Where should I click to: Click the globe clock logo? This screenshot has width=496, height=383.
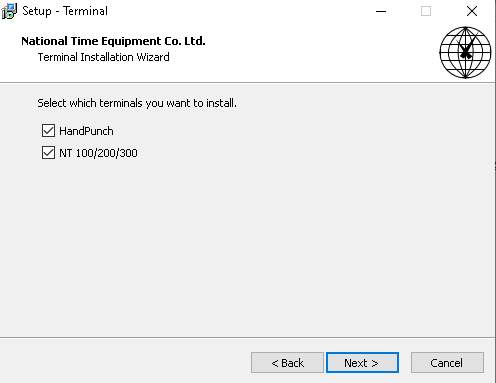click(465, 52)
